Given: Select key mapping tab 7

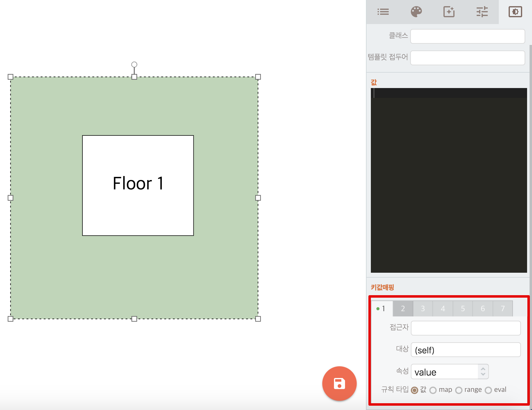Looking at the screenshot, I should pyautogui.click(x=503, y=308).
